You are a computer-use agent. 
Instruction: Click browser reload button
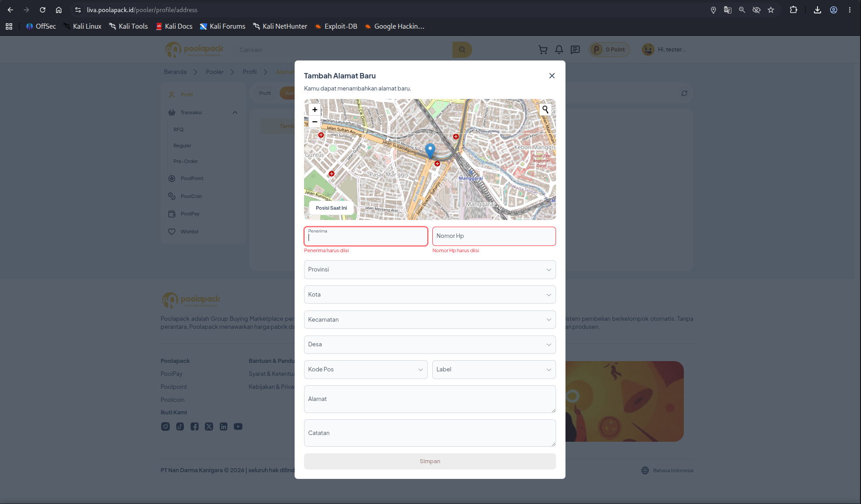[43, 10]
